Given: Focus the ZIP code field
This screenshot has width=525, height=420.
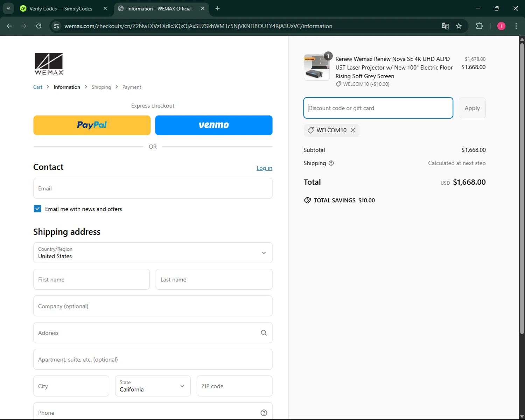Looking at the screenshot, I should pyautogui.click(x=234, y=386).
